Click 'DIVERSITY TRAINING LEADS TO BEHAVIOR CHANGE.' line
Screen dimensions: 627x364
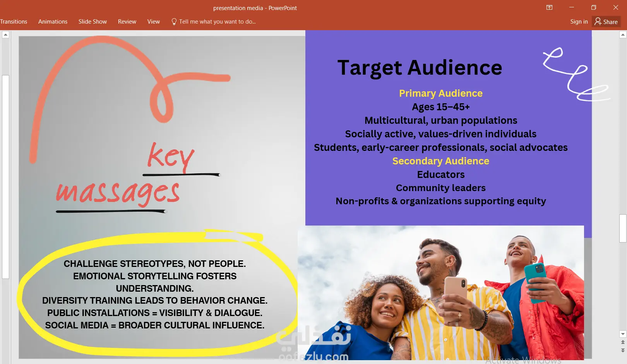[155, 301]
